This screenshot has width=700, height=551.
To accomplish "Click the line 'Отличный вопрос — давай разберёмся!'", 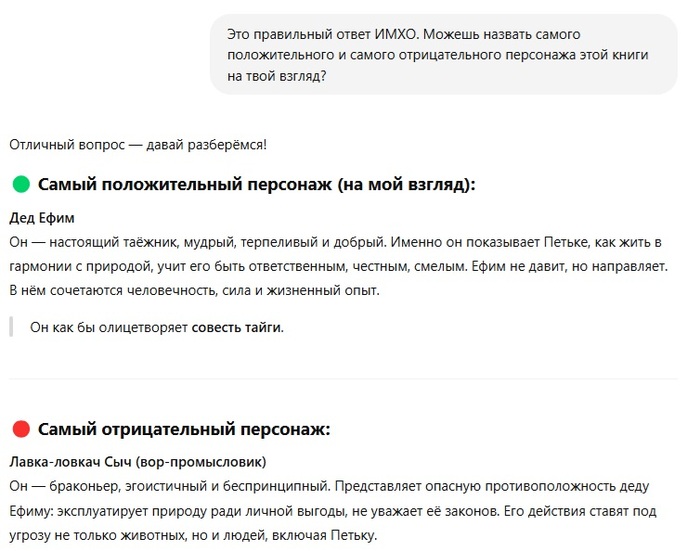I will [x=138, y=144].
